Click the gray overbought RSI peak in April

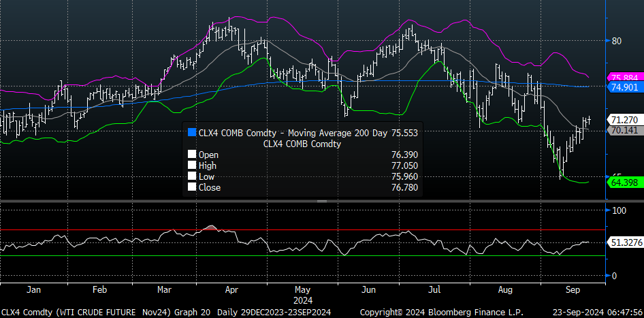[211, 227]
